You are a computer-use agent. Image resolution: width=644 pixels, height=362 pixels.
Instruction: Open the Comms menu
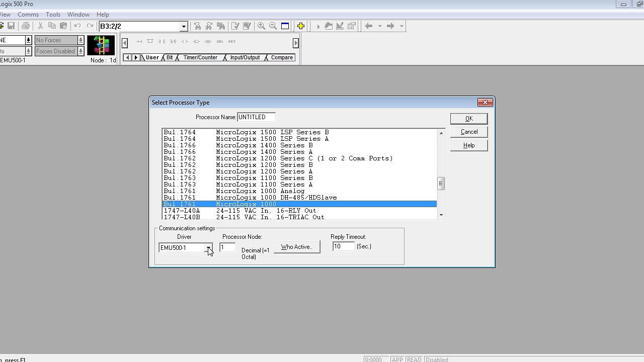[28, 15]
